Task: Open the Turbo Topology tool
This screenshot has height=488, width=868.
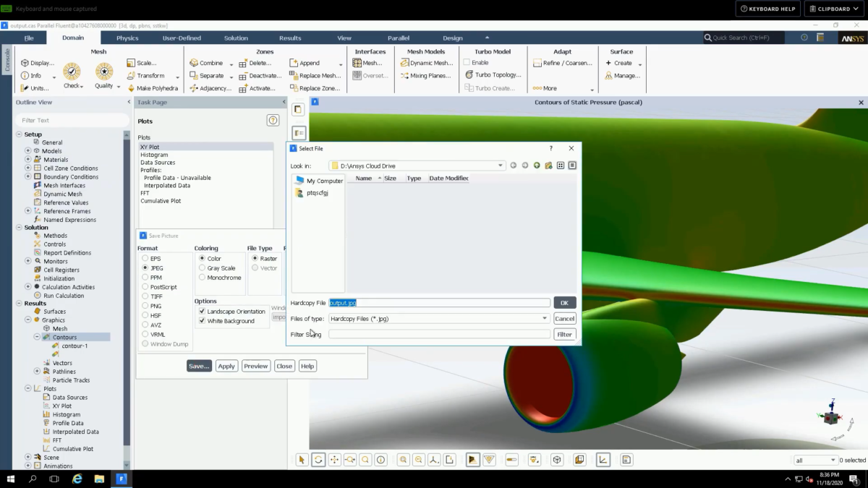Action: 492,75
